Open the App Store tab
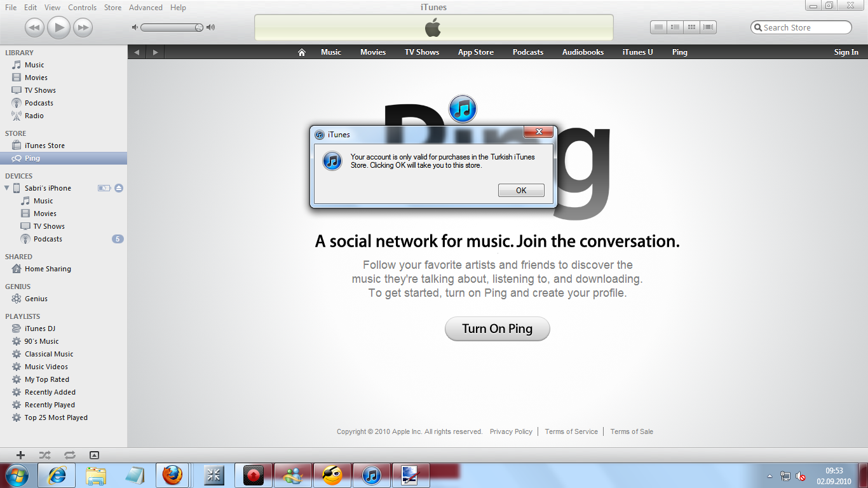868x488 pixels. click(476, 52)
